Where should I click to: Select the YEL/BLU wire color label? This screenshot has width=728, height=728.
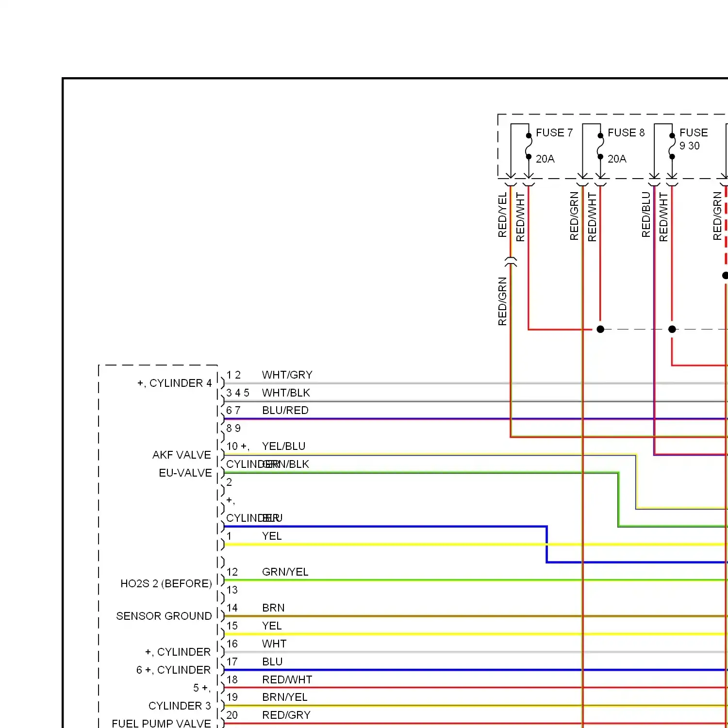284,446
